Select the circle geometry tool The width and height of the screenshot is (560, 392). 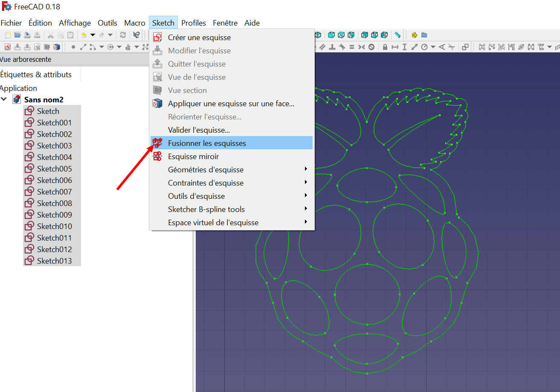pyautogui.click(x=110, y=47)
